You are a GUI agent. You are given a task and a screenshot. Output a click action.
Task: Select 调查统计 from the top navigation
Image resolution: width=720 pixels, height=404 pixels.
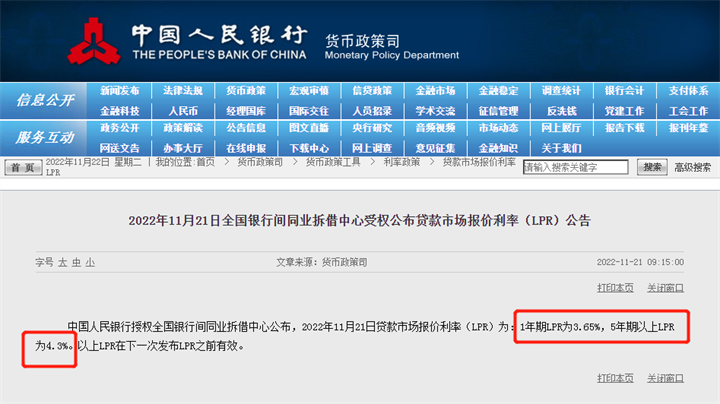click(x=561, y=91)
